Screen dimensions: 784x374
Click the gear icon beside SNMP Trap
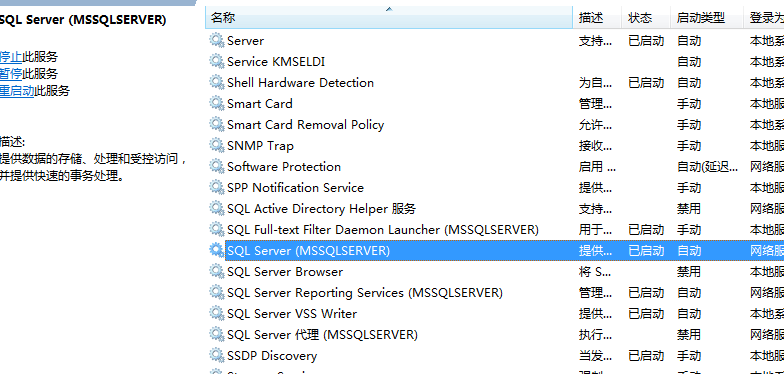click(216, 145)
